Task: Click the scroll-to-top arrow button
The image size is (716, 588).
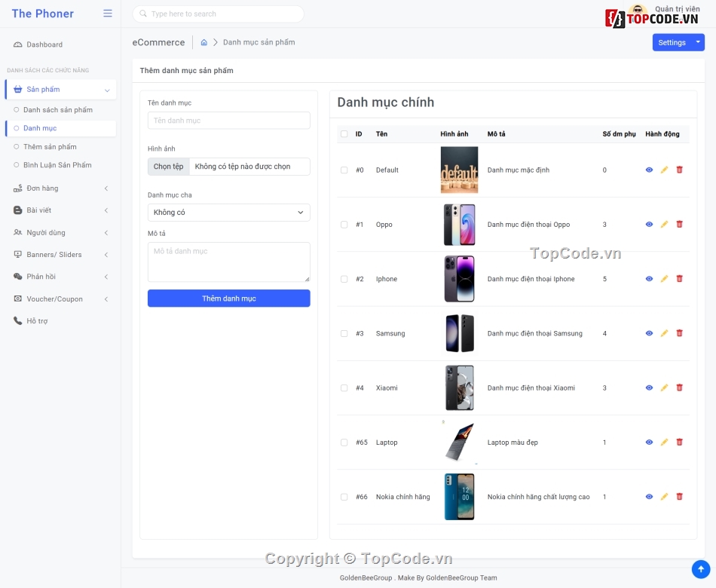Action: tap(700, 569)
